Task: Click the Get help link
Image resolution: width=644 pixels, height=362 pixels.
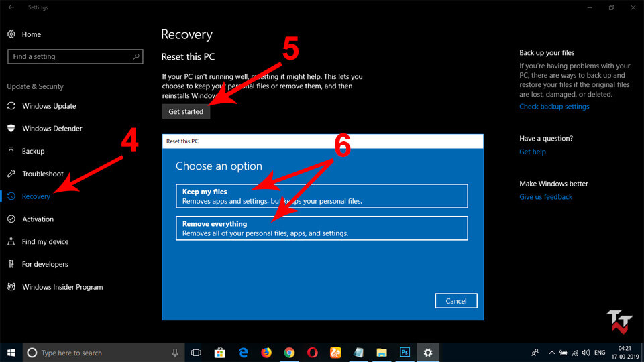Action: pyautogui.click(x=532, y=152)
